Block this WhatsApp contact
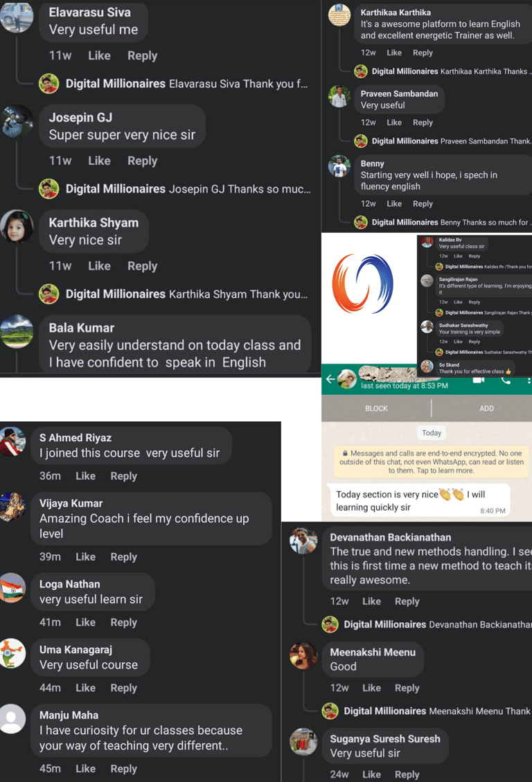 click(376, 409)
